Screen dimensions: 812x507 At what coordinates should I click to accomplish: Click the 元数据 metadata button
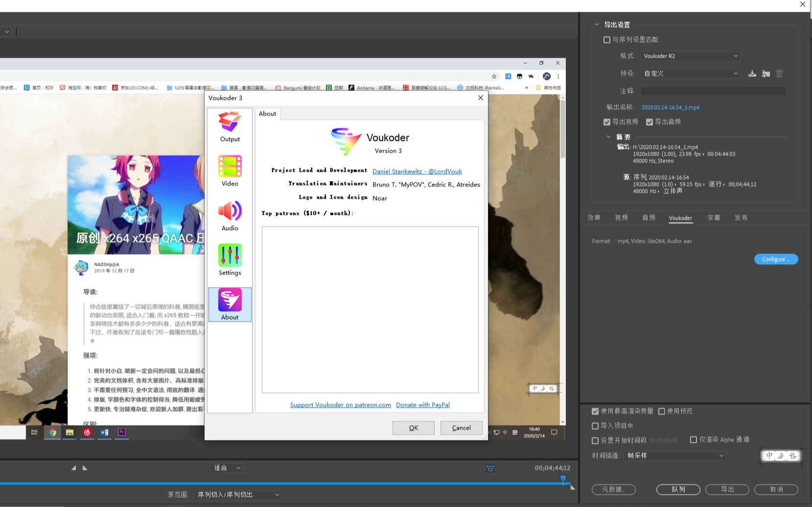coord(614,489)
